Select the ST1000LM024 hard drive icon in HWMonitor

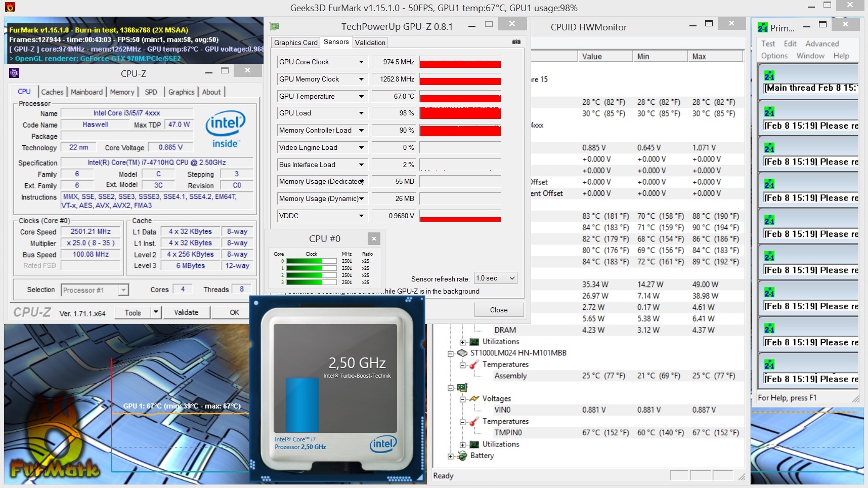pos(462,353)
